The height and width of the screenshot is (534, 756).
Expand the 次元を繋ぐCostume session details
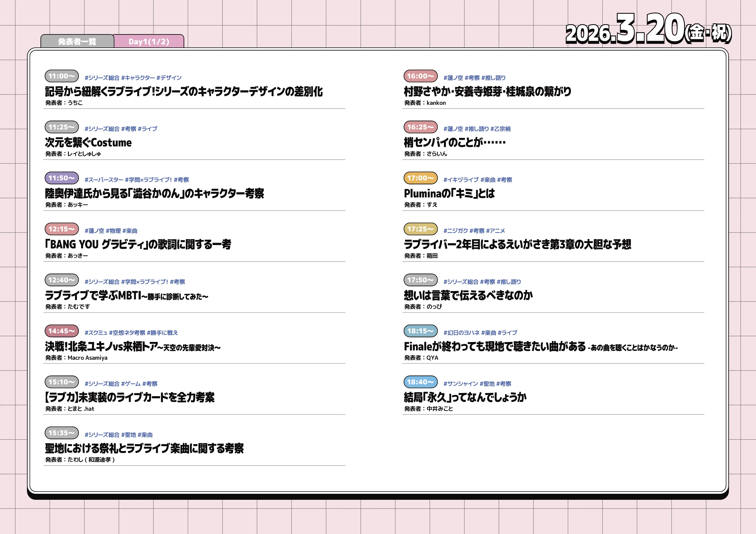point(88,142)
